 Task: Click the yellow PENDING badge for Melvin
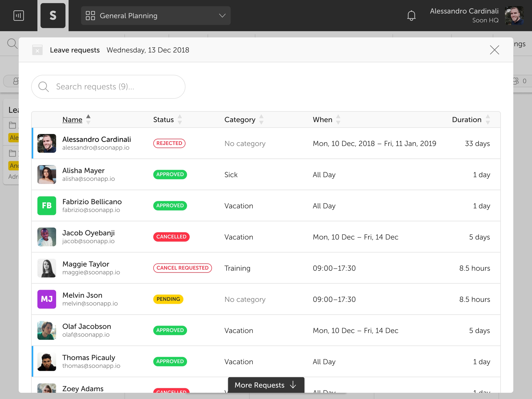pos(168,299)
